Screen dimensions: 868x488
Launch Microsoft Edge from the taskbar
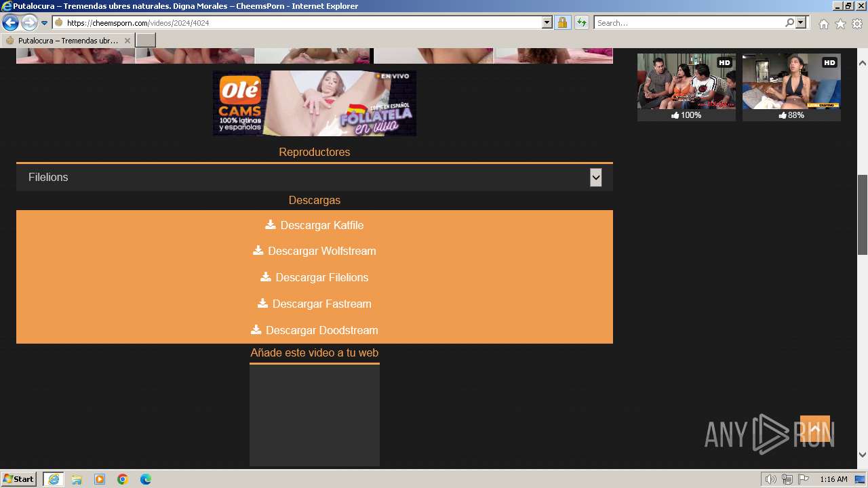146,479
